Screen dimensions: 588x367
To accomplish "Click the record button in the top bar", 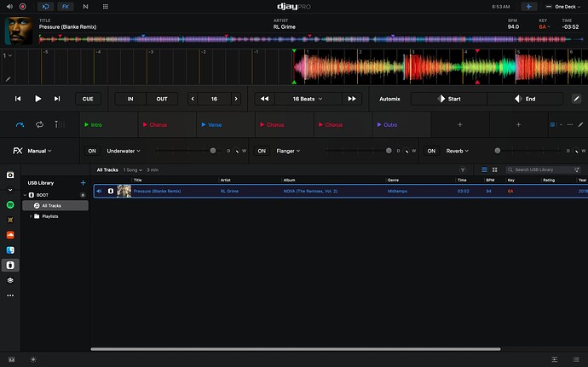I will (x=22, y=6).
